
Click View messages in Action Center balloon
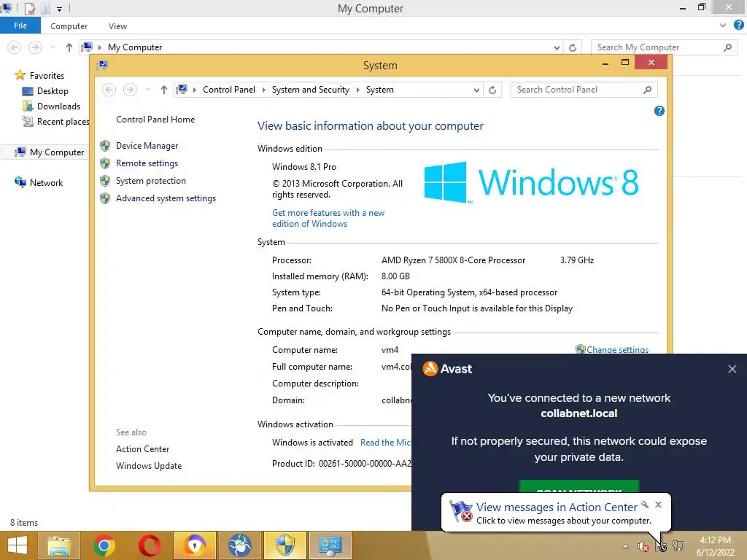coord(557,507)
